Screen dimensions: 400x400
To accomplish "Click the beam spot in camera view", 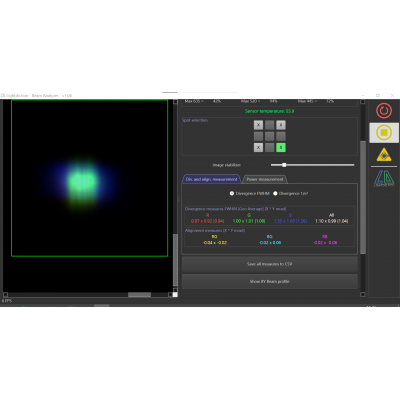I will coord(82,182).
